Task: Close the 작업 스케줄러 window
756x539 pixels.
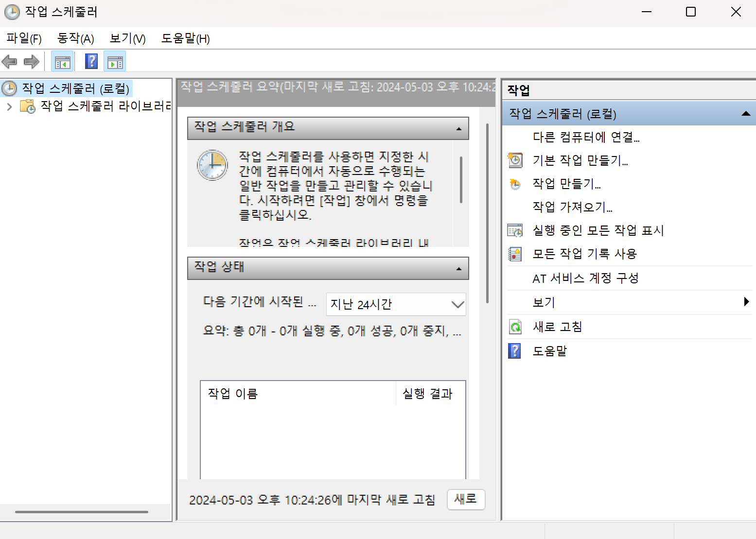Action: 736,12
